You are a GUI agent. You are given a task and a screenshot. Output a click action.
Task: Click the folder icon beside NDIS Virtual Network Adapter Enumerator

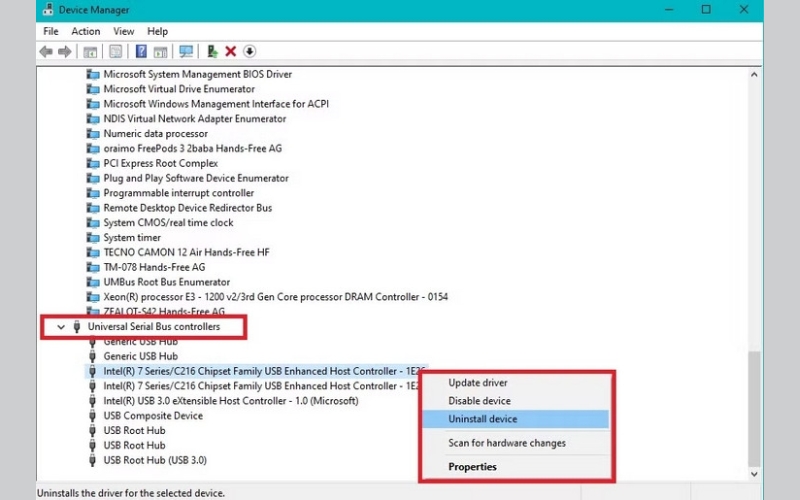(x=93, y=118)
